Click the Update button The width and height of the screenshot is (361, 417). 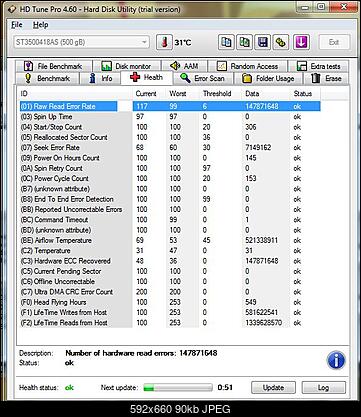click(x=273, y=388)
